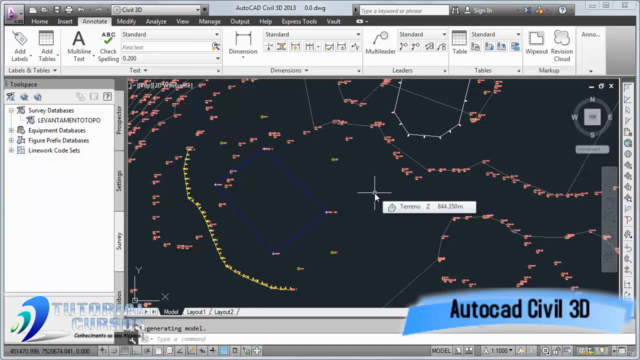Toggle Snap Mode in status bar
This screenshot has height=360, width=640.
114,351
